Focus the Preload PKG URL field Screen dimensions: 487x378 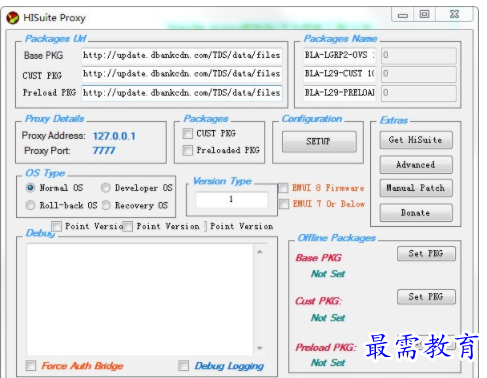(182, 93)
